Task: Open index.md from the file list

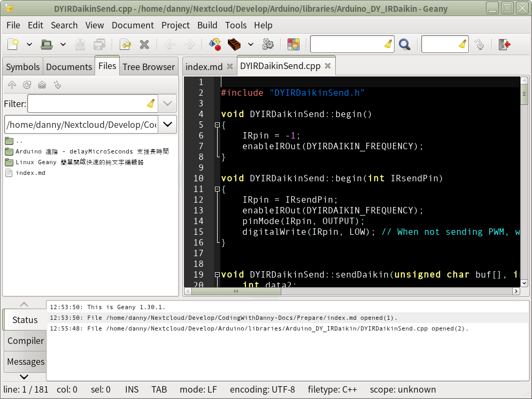Action: pos(30,173)
